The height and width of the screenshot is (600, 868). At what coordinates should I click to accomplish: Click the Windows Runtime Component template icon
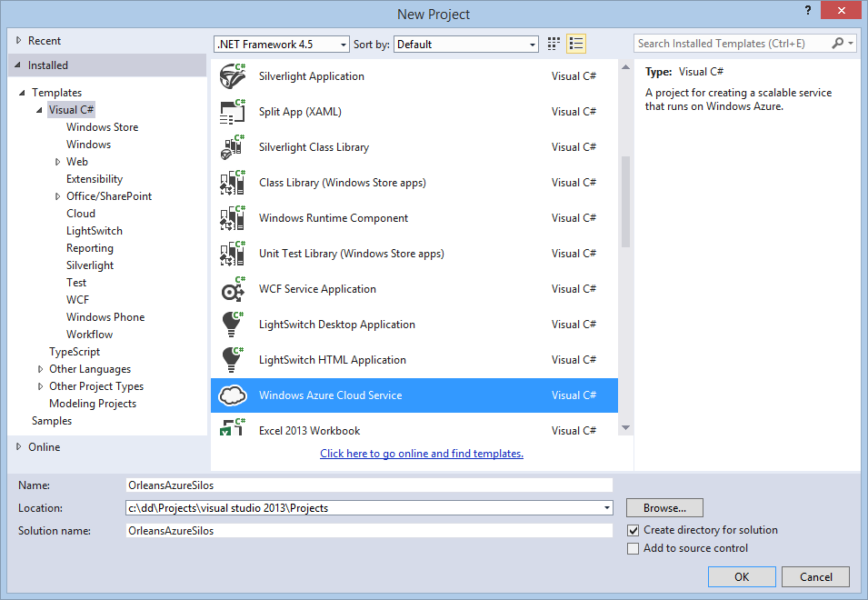click(x=233, y=218)
